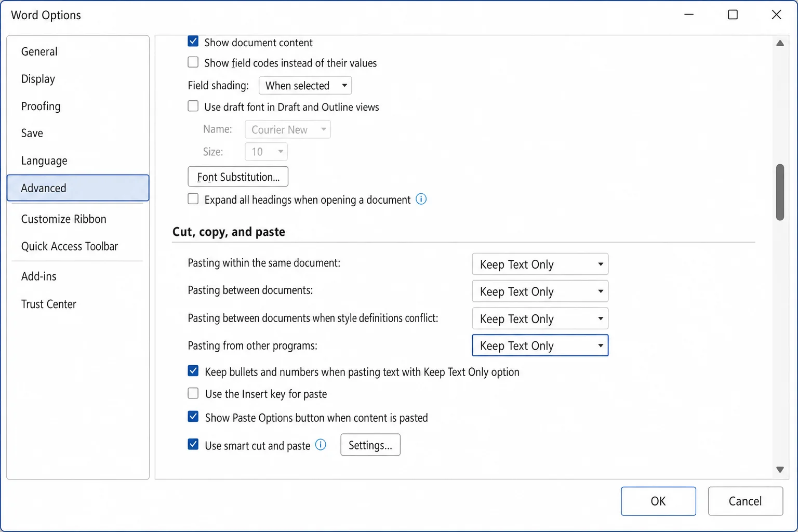Click the Word Options title text
This screenshot has height=532, width=798.
click(x=46, y=15)
